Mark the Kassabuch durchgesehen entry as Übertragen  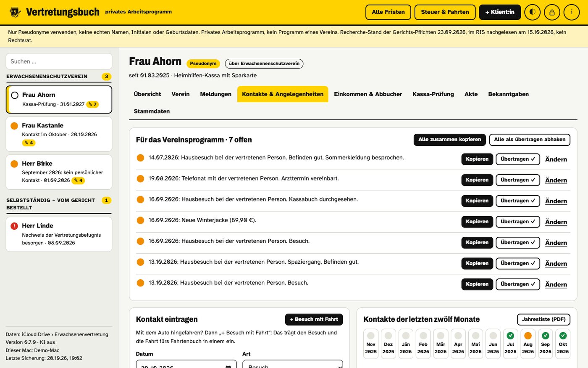(x=518, y=201)
